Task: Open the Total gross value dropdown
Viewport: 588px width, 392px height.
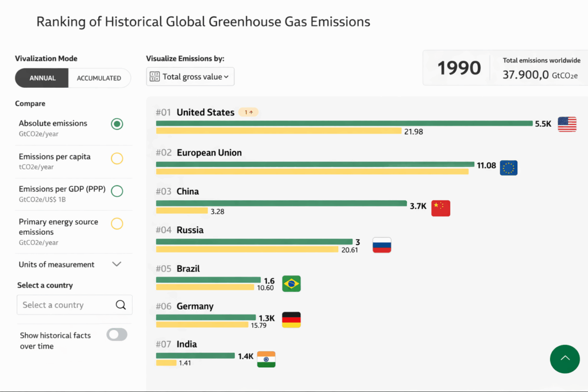Action: click(x=190, y=77)
